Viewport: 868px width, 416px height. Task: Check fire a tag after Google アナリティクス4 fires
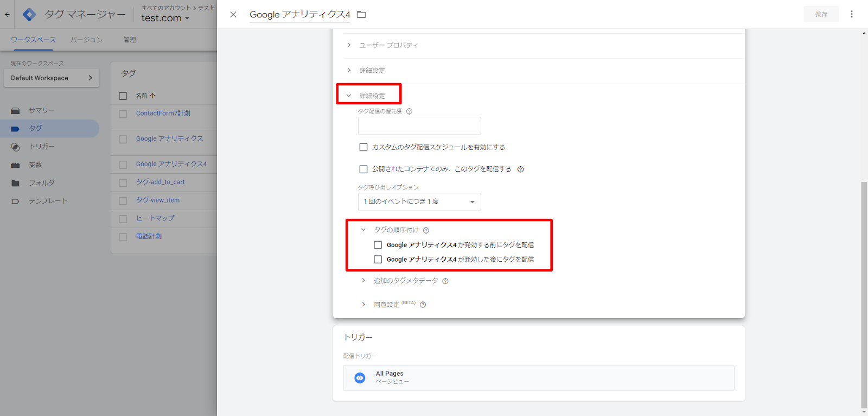(x=378, y=260)
